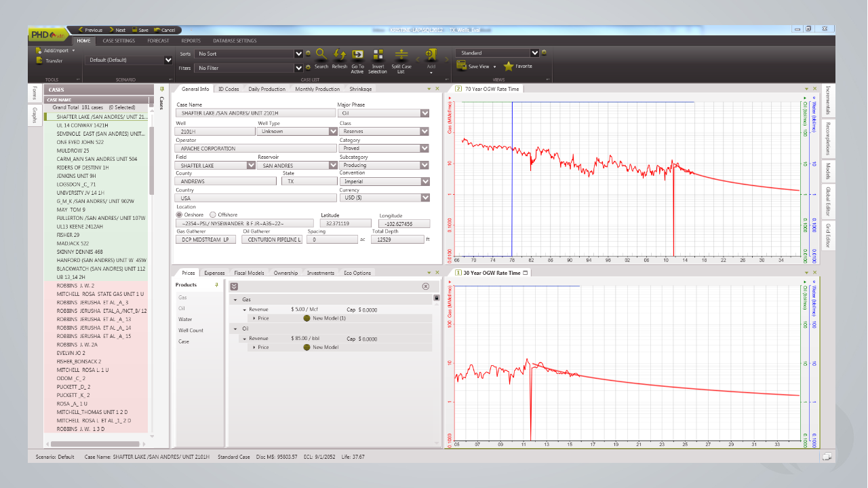The height and width of the screenshot is (488, 868).
Task: Select the Water product
Action: (x=185, y=319)
